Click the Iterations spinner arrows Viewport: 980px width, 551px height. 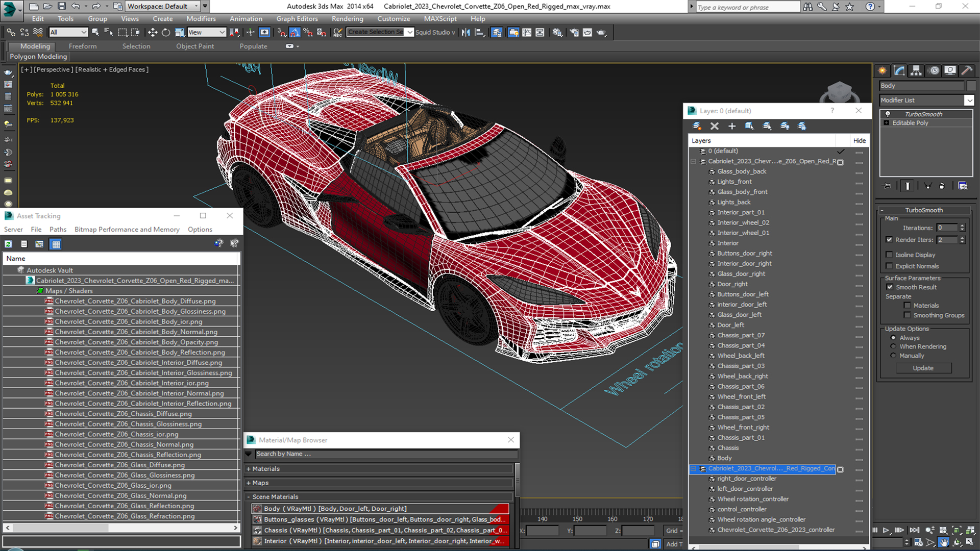(962, 228)
